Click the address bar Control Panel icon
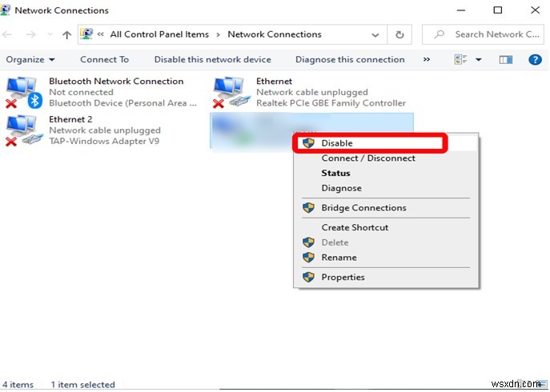Screen dimensions: 550x392 tap(86, 34)
